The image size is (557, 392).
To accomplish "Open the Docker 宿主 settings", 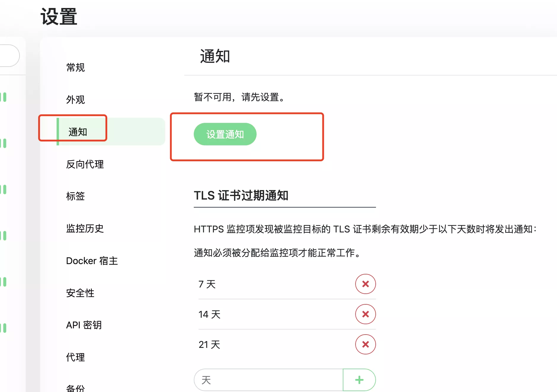I will (x=92, y=261).
